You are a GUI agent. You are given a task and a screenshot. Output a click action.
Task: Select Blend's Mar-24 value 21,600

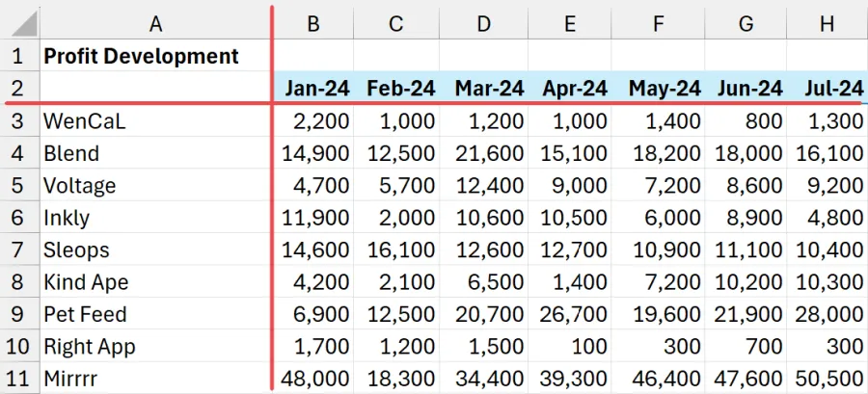click(489, 152)
